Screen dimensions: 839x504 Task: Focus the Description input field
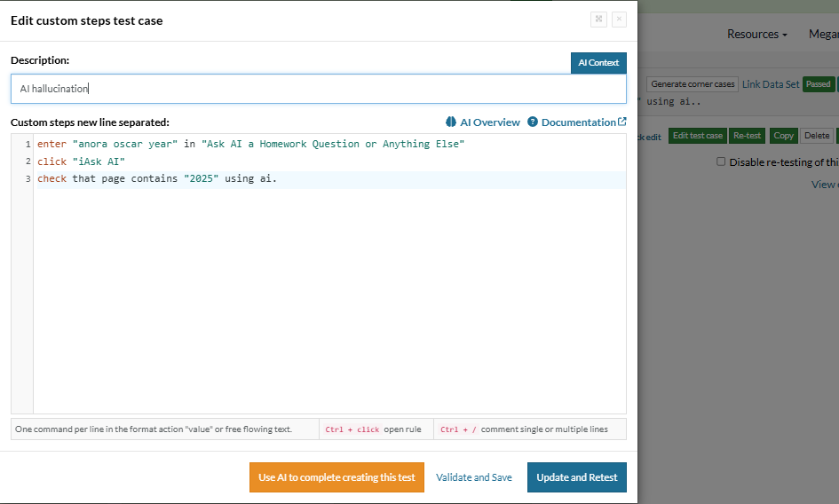pyautogui.click(x=318, y=89)
